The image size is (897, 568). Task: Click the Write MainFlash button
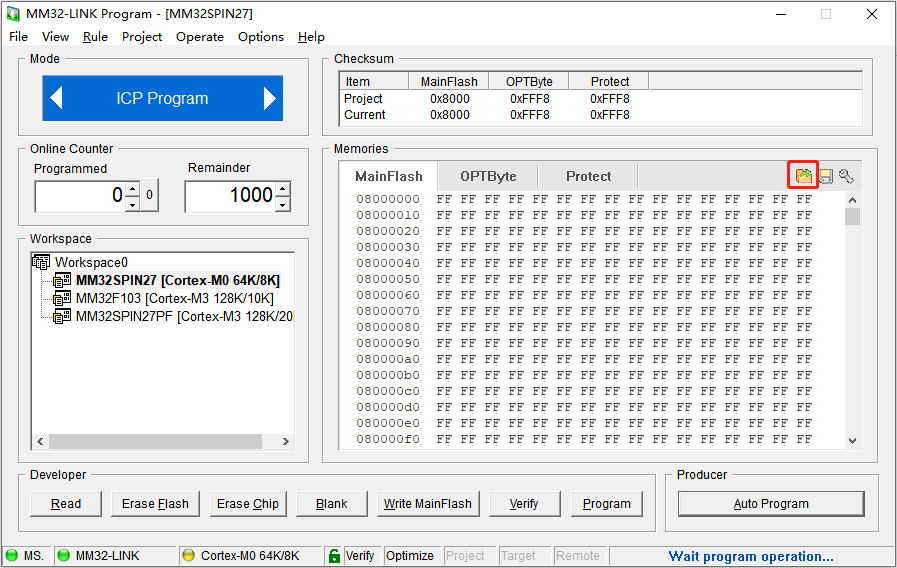pyautogui.click(x=427, y=504)
